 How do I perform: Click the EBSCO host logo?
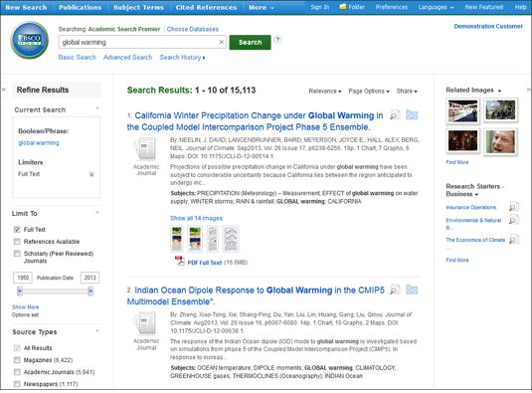pos(30,40)
